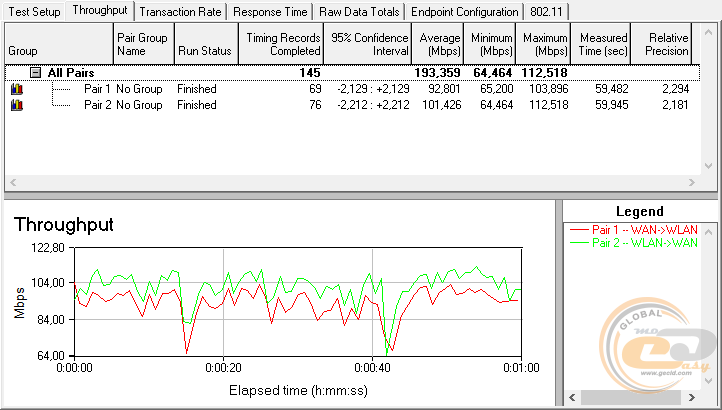Click the Relative Precision column header
722x410 pixels.
pyautogui.click(x=661, y=44)
